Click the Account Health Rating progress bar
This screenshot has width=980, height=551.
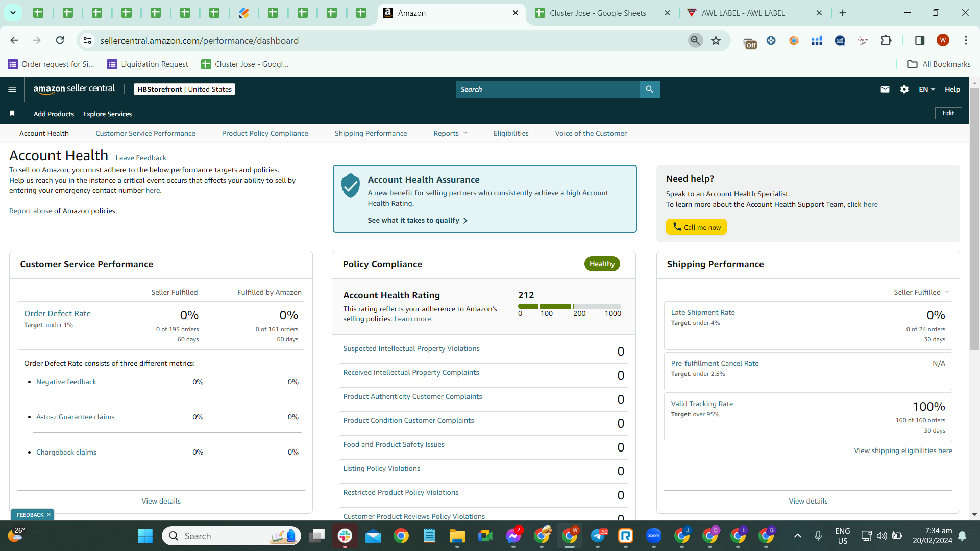pos(570,306)
